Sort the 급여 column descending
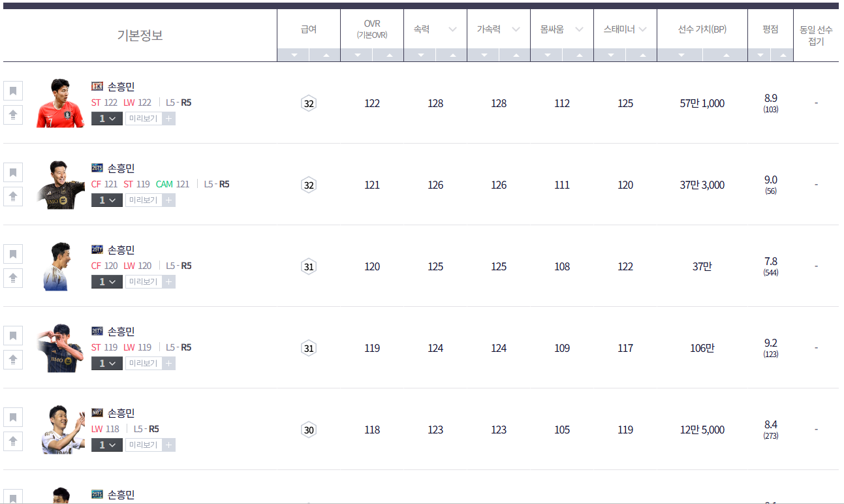844x504 pixels. [x=293, y=55]
